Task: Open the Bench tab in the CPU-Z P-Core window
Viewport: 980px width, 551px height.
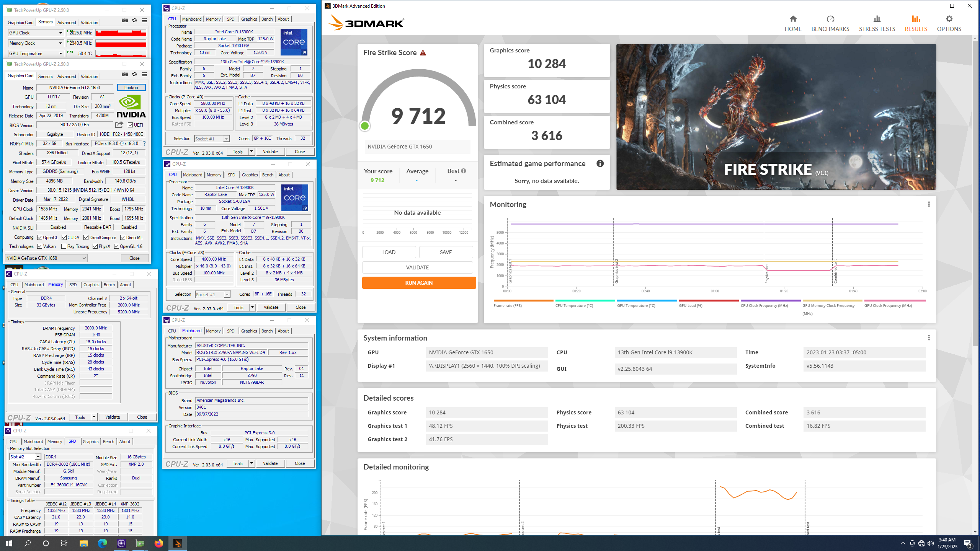Action: point(267,19)
